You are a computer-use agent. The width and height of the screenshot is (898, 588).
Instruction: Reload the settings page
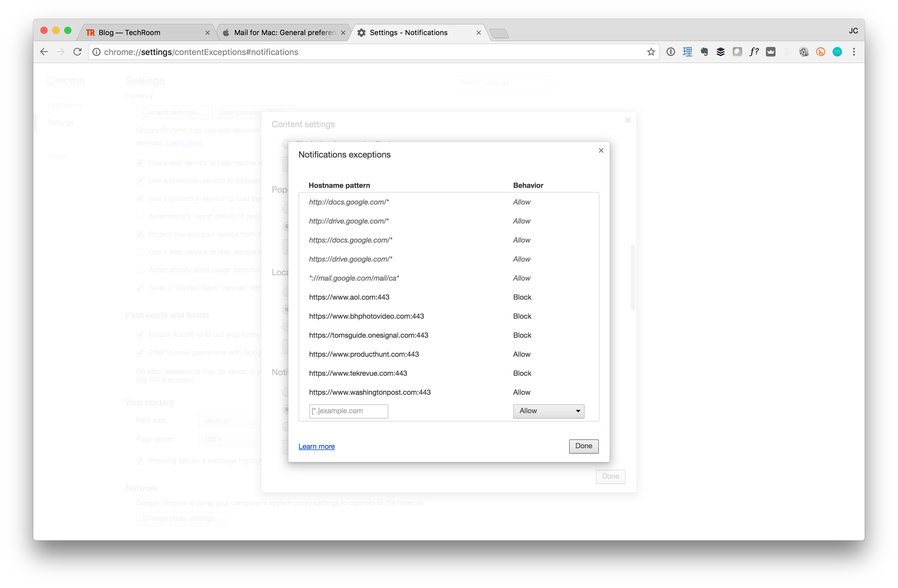tap(77, 52)
